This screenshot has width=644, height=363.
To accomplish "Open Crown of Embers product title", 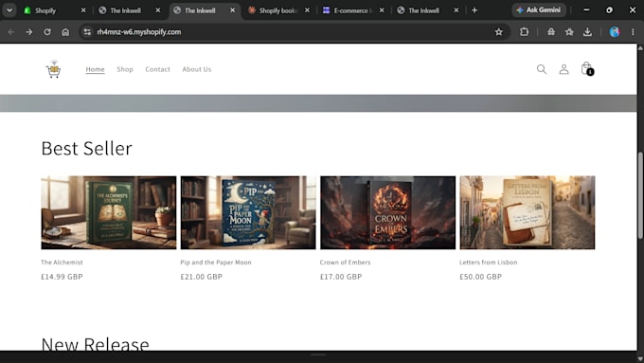I will (x=345, y=263).
